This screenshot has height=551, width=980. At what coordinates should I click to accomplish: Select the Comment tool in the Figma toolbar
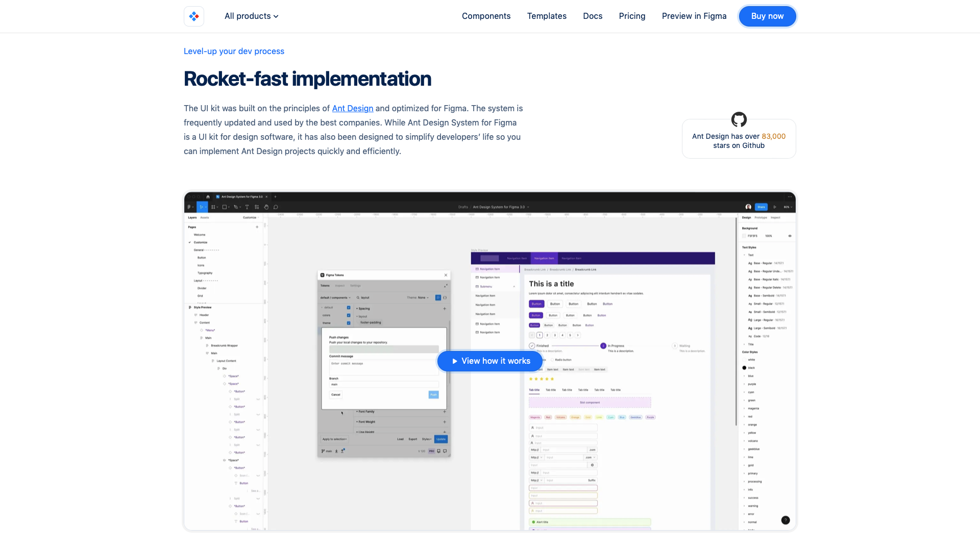point(276,207)
